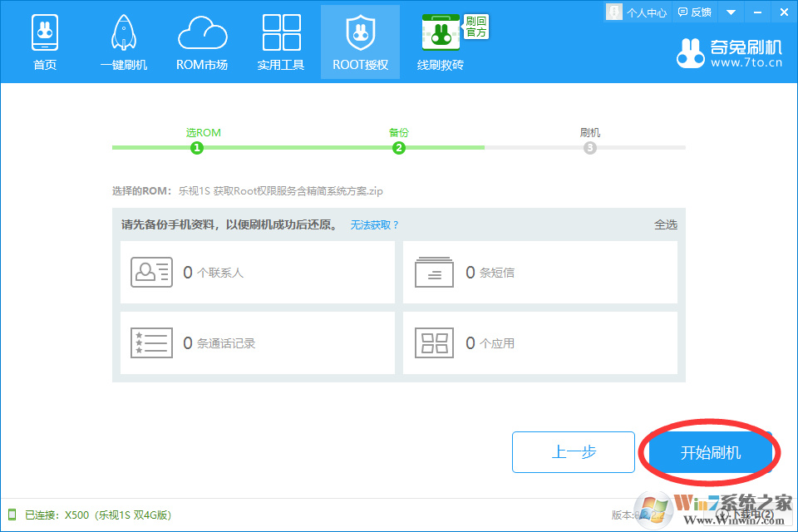Click step 3 刷机 marker
The width and height of the screenshot is (798, 532).
coord(590,148)
